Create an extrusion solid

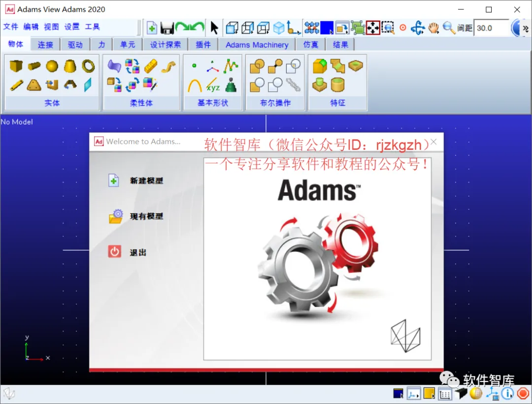pos(52,85)
